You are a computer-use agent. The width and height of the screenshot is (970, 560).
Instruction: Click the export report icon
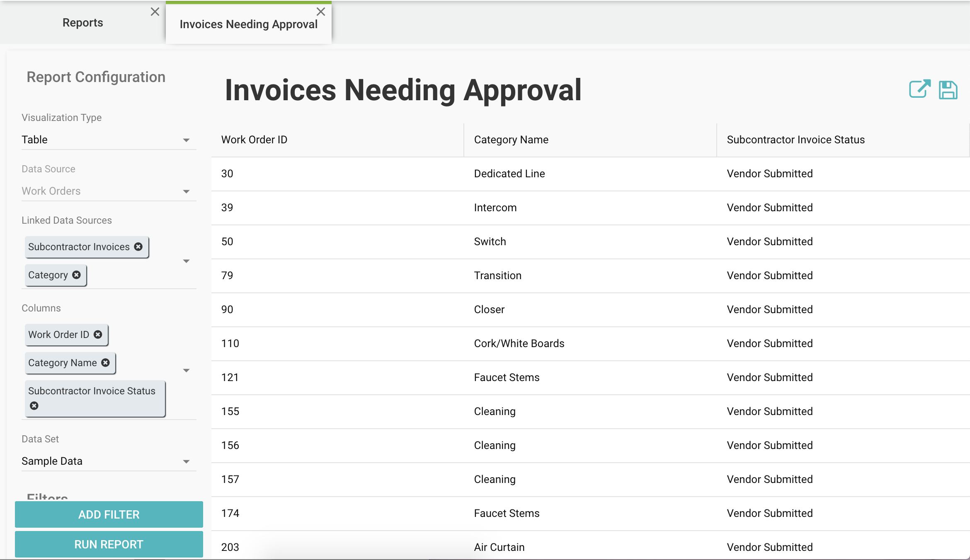tap(919, 89)
